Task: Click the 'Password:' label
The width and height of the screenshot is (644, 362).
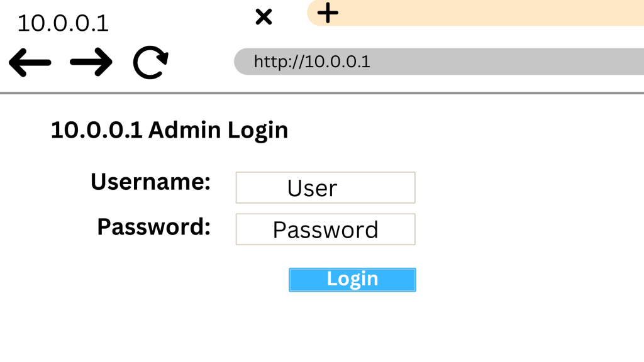Action: point(153,226)
